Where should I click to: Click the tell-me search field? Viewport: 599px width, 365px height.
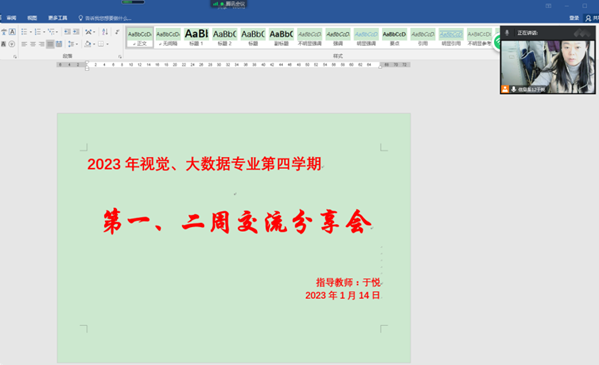[105, 18]
